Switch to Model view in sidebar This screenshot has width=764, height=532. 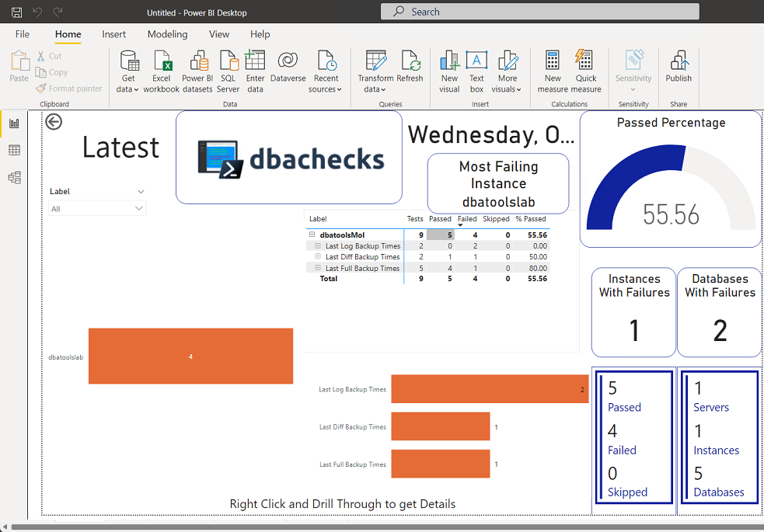(14, 178)
